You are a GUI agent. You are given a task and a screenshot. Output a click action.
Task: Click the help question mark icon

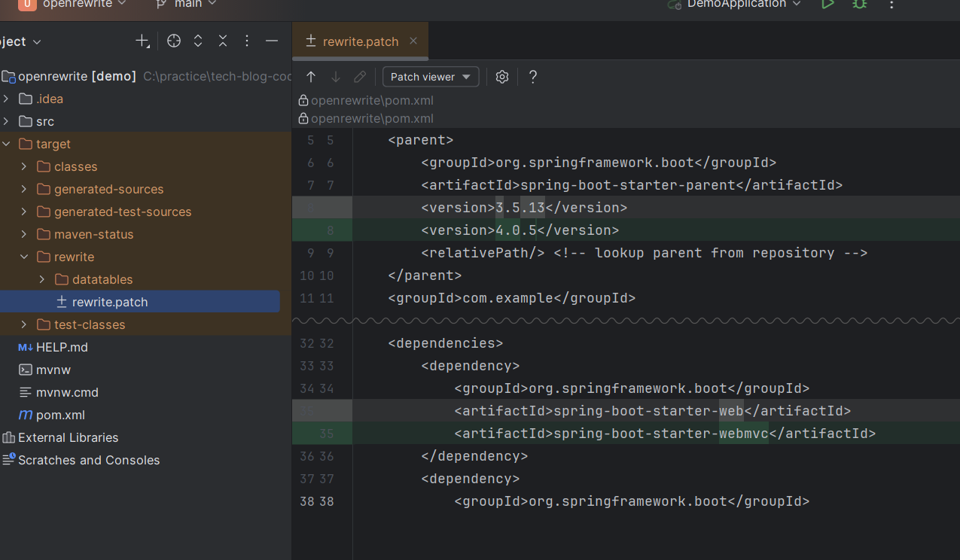click(533, 77)
